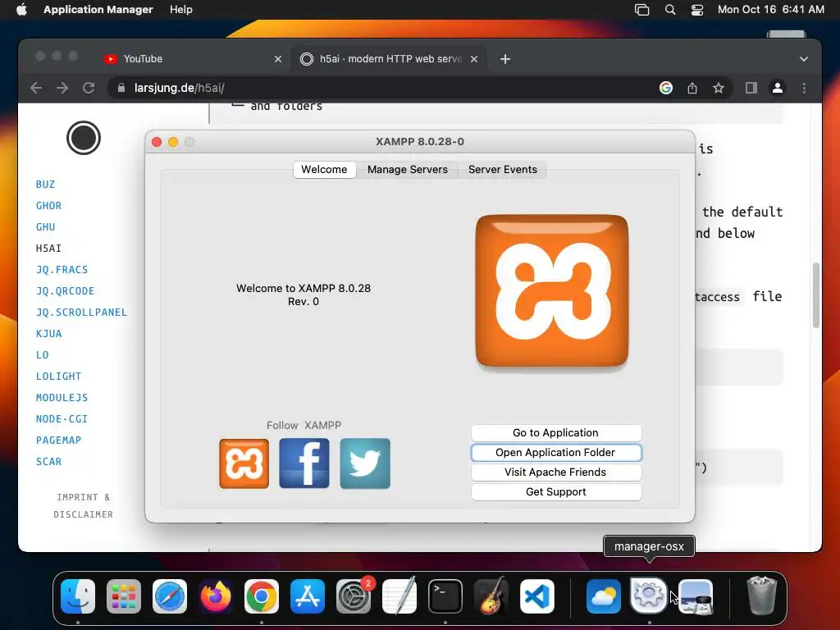The image size is (840, 630).
Task: Open the Preview app icon in dock
Action: (696, 596)
